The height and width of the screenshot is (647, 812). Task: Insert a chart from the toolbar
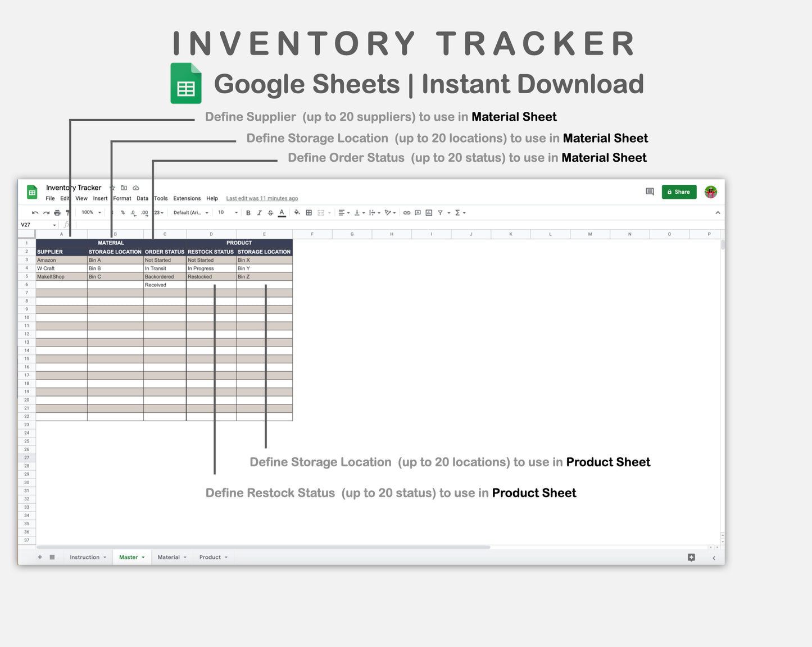tap(429, 212)
